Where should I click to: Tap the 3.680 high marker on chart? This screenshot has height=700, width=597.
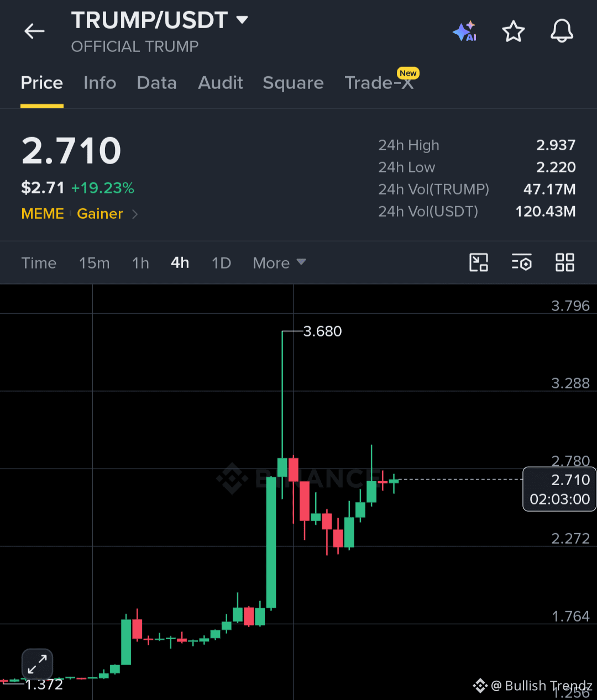[x=323, y=331]
